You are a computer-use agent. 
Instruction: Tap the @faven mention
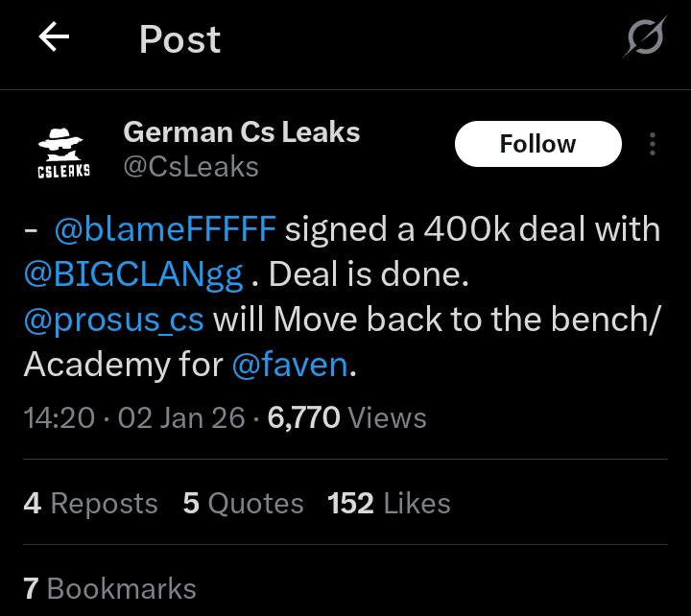coord(291,365)
